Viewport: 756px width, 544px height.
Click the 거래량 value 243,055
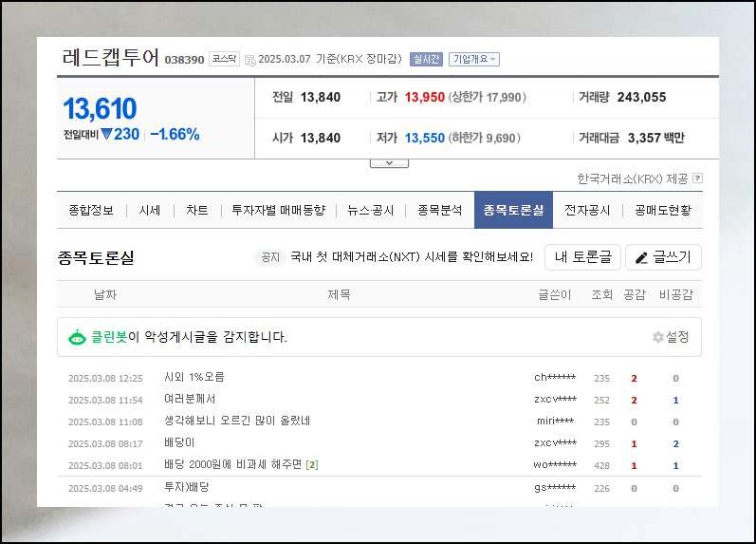point(641,98)
